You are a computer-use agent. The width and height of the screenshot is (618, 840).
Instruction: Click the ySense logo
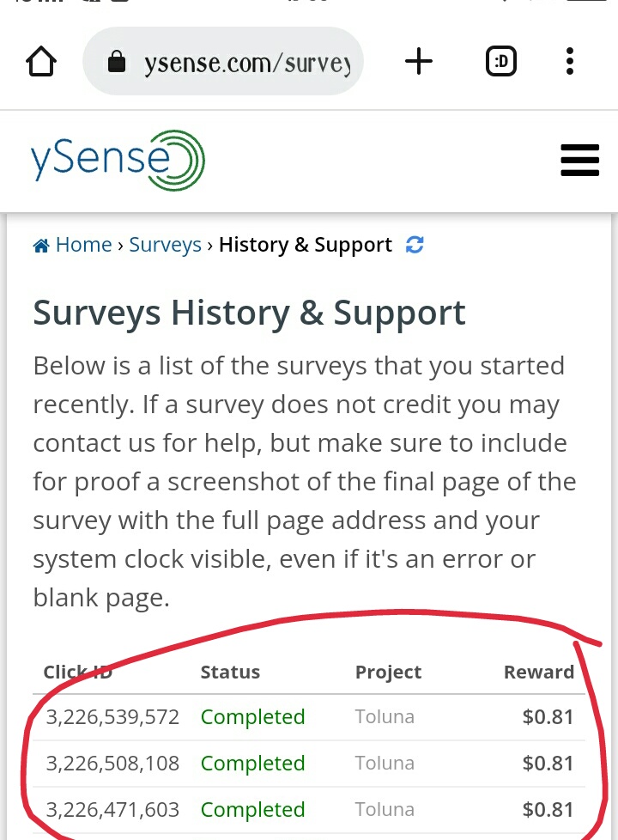pyautogui.click(x=118, y=160)
